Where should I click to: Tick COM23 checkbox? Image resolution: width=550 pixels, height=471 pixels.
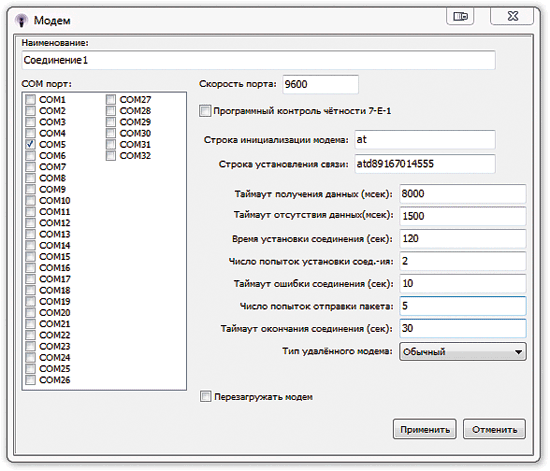(31, 346)
